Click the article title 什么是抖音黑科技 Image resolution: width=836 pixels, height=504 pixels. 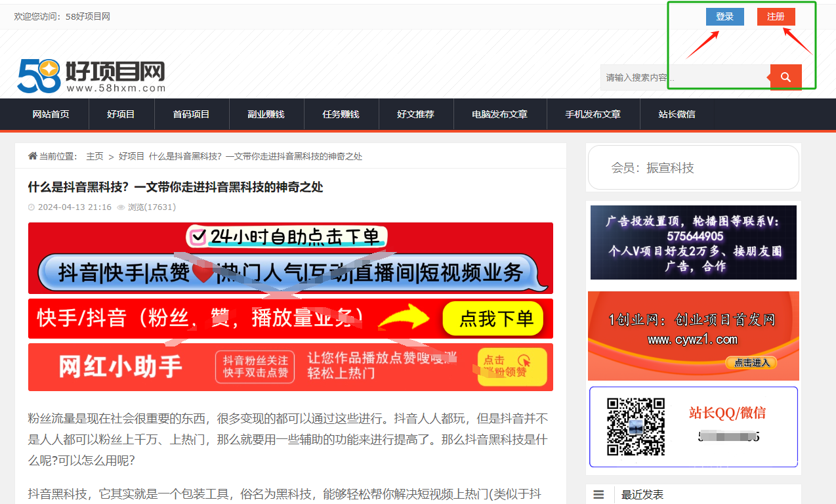point(176,188)
